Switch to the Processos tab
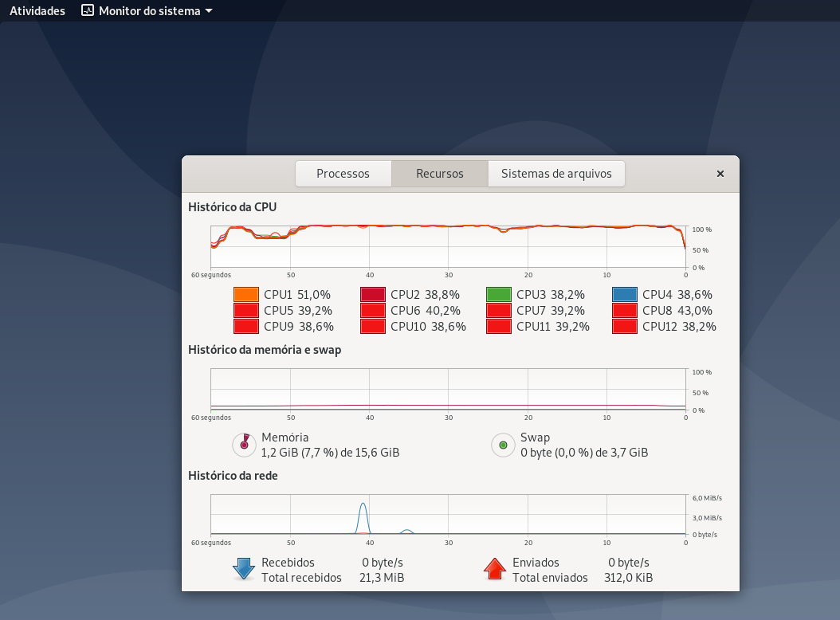 (x=343, y=174)
